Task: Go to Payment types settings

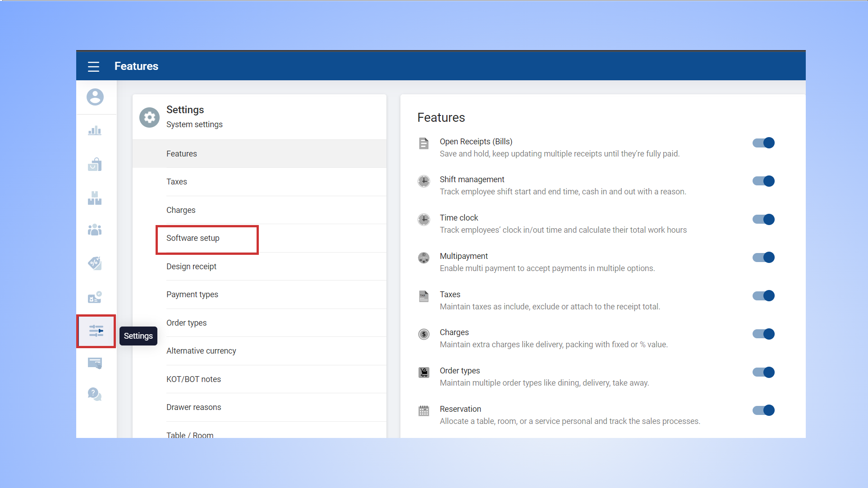Action: tap(192, 295)
